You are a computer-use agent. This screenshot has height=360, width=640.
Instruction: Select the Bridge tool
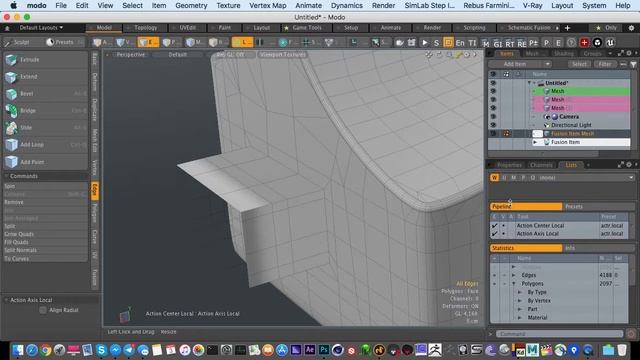45,111
